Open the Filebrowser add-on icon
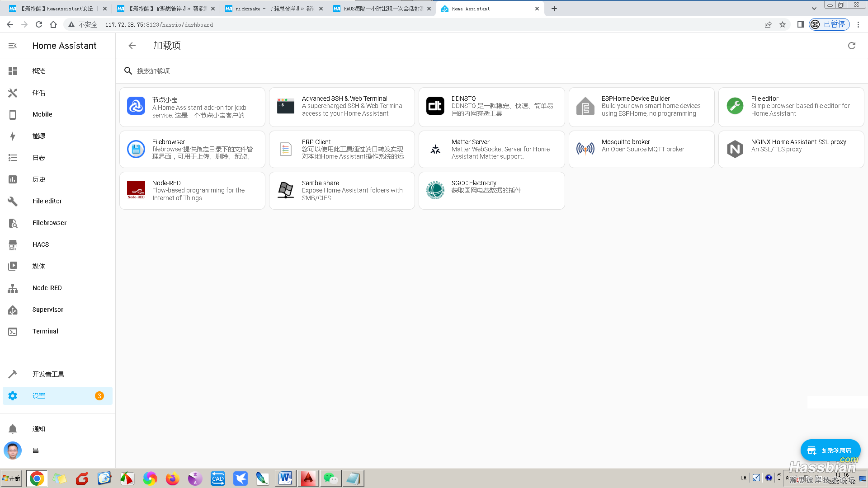Viewport: 868px width, 488px height. 136,149
